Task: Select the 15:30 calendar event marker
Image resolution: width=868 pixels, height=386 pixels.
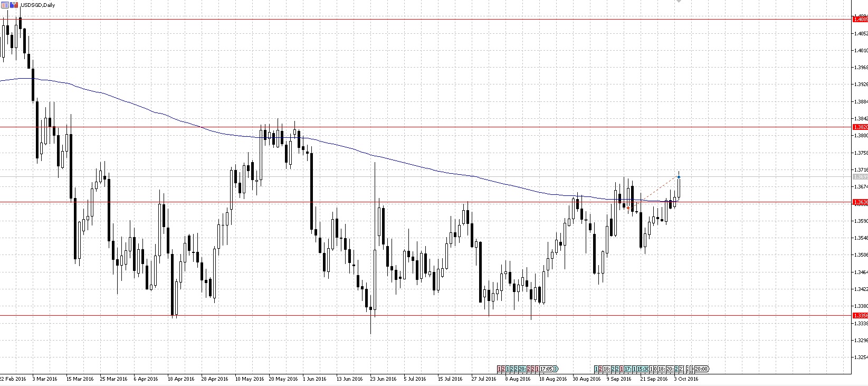Action: (x=642, y=369)
